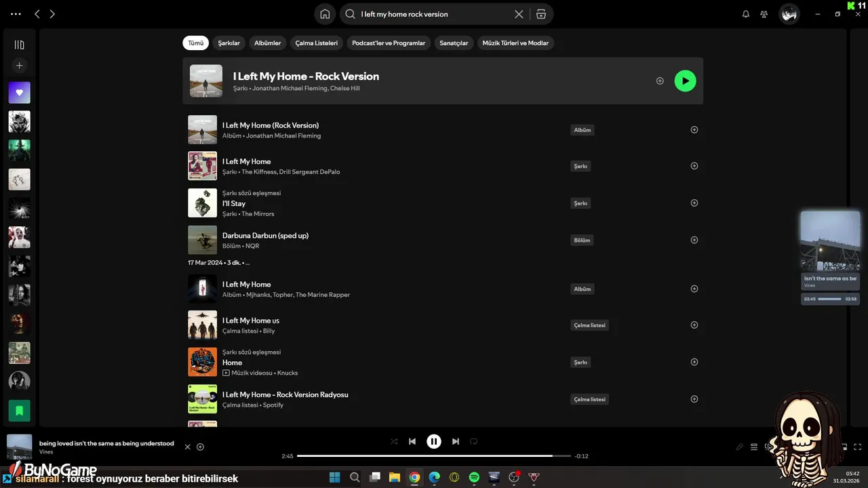The image size is (868, 488).
Task: Click the X next to the now playing title
Action: (x=188, y=447)
